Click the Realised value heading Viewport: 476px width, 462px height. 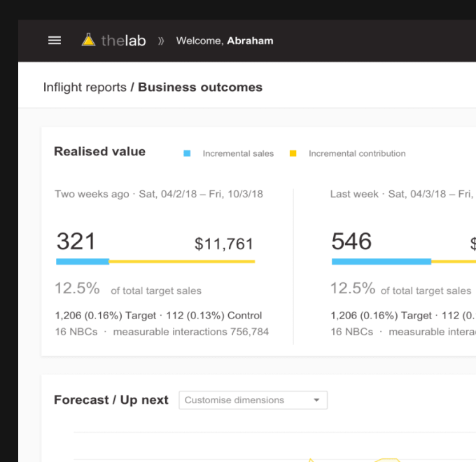[x=100, y=151]
